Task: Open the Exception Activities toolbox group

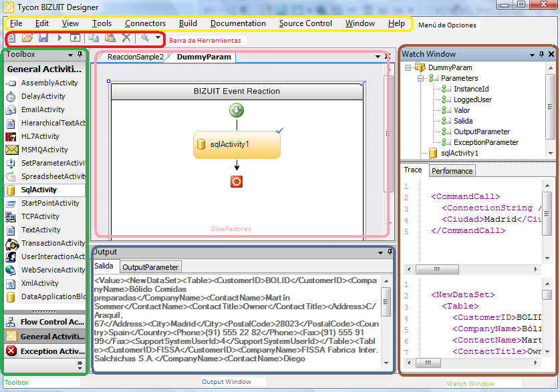Action: [45, 351]
